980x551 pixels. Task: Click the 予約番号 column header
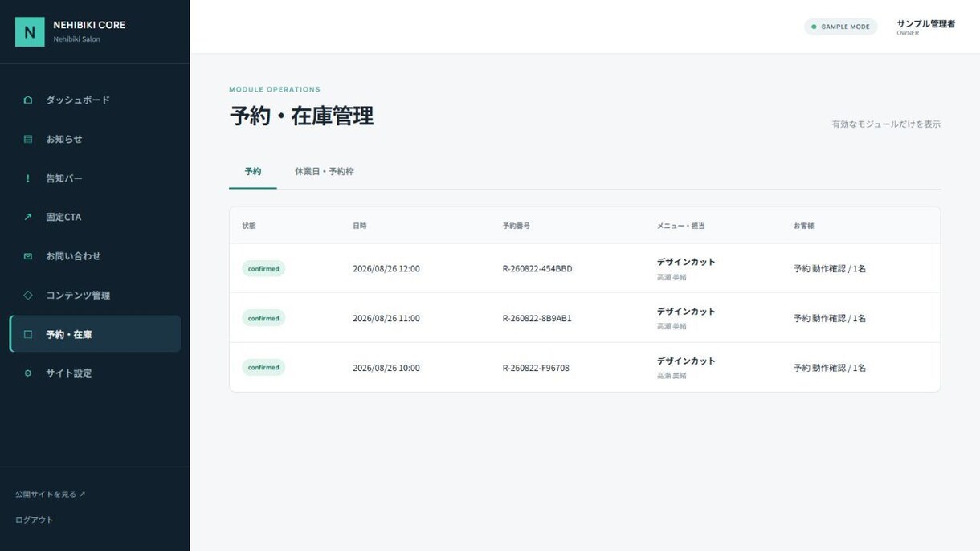(x=517, y=226)
